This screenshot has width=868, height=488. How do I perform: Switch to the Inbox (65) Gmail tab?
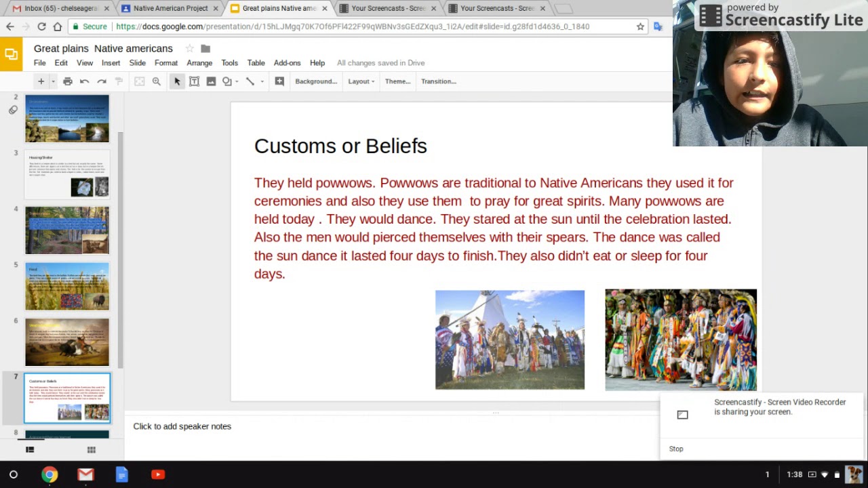(60, 9)
